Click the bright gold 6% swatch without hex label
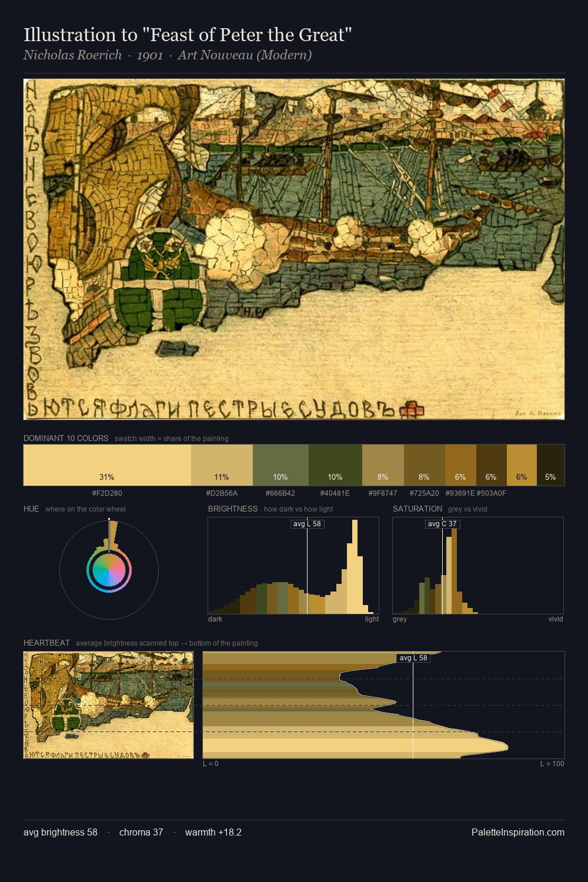The width and height of the screenshot is (588, 882). click(x=522, y=465)
